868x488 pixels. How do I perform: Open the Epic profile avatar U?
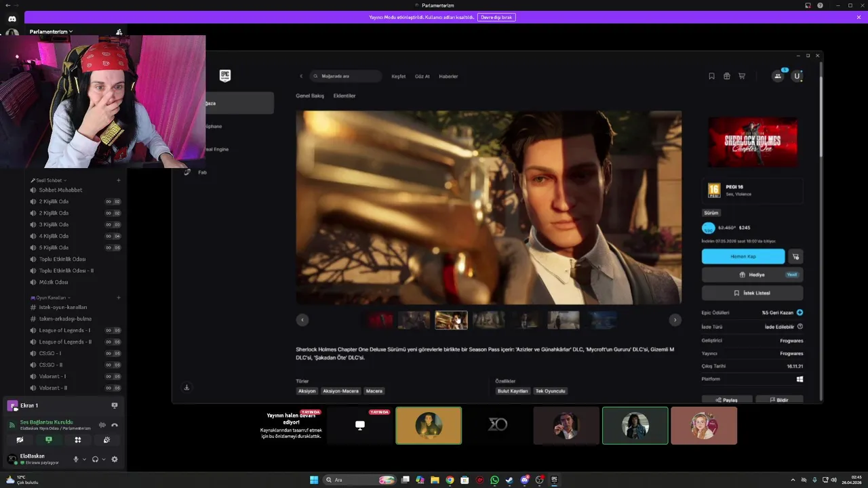pyautogui.click(x=797, y=76)
